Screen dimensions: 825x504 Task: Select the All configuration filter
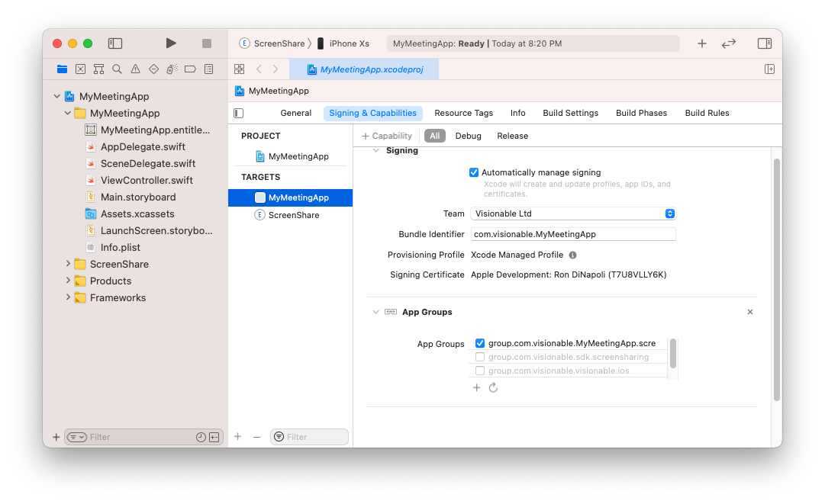click(434, 136)
